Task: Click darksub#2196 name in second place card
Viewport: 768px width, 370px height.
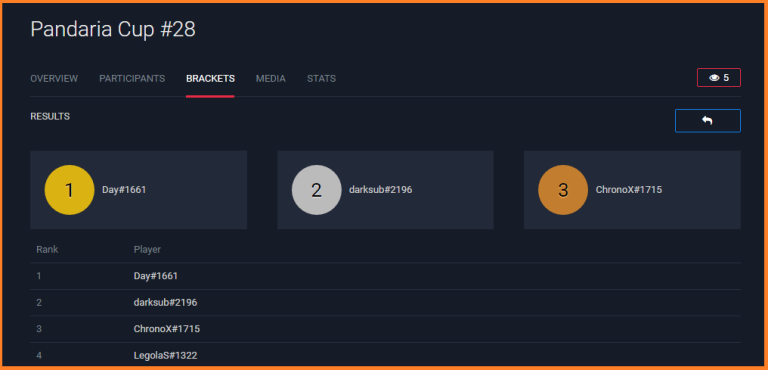Action: 381,190
